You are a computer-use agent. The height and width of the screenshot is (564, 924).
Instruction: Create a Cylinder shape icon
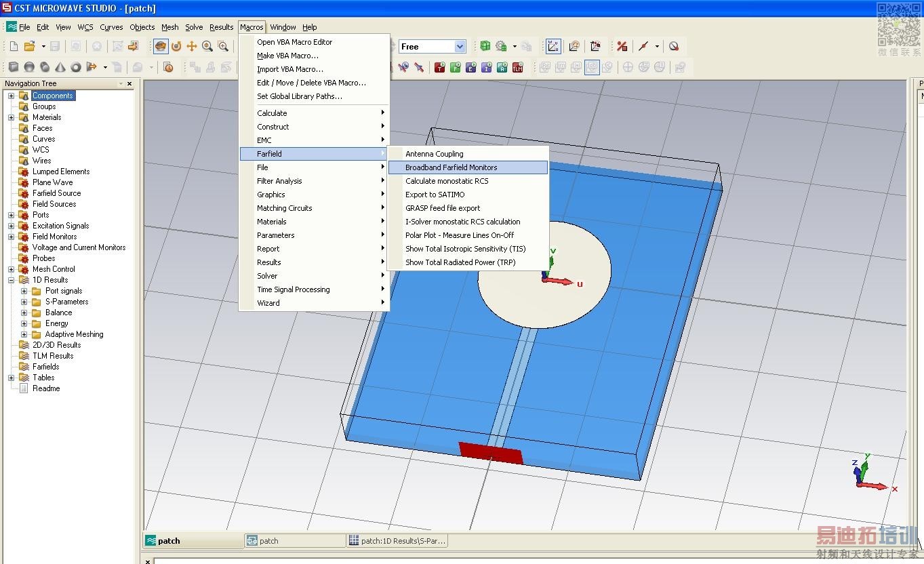(x=45, y=67)
